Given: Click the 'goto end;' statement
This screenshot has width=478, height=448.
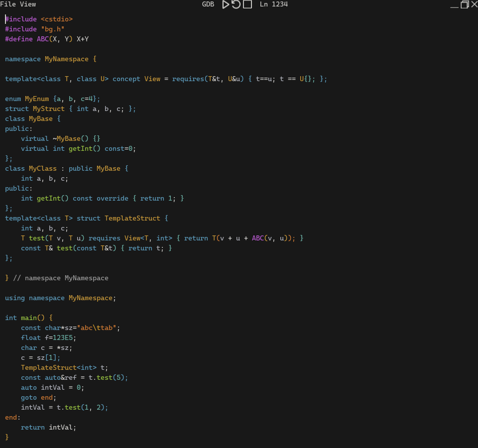Looking at the screenshot, I should click(39, 397).
